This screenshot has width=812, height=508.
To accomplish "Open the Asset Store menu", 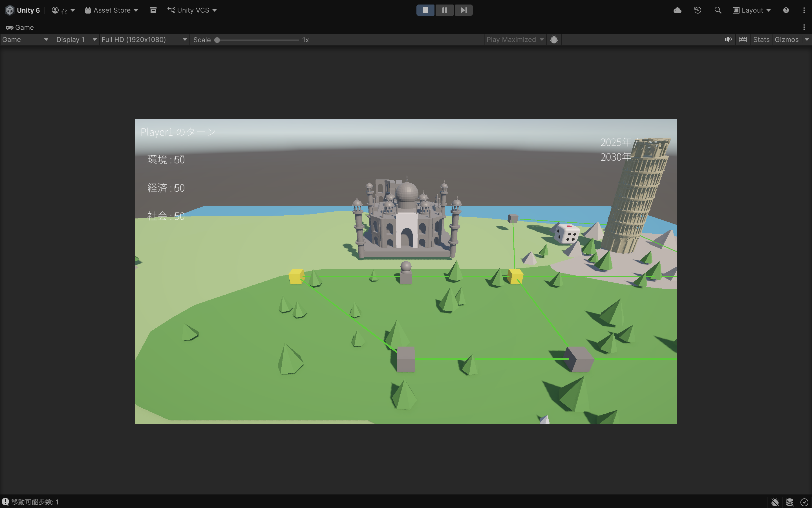I will [111, 10].
